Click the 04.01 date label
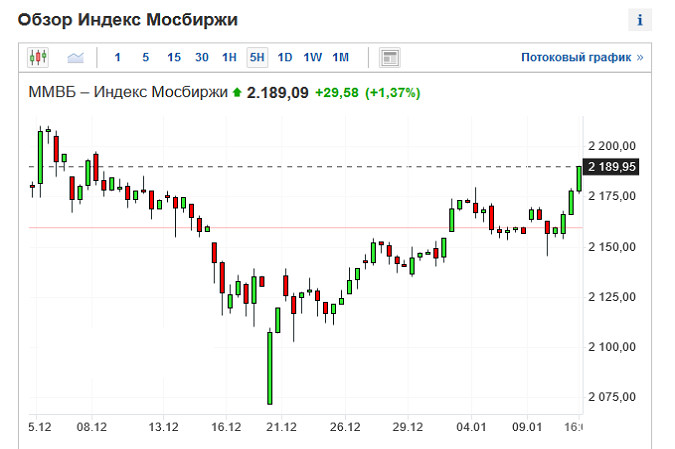The height and width of the screenshot is (449, 675). (471, 427)
